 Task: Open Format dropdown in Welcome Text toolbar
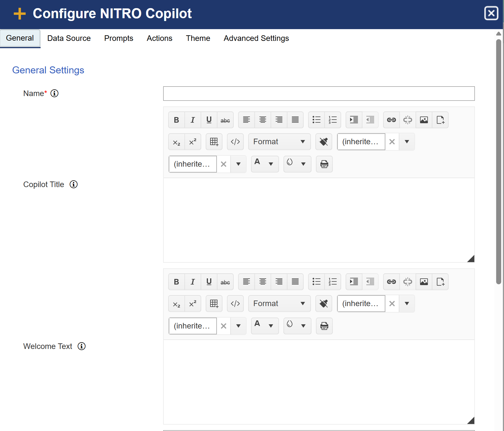279,304
